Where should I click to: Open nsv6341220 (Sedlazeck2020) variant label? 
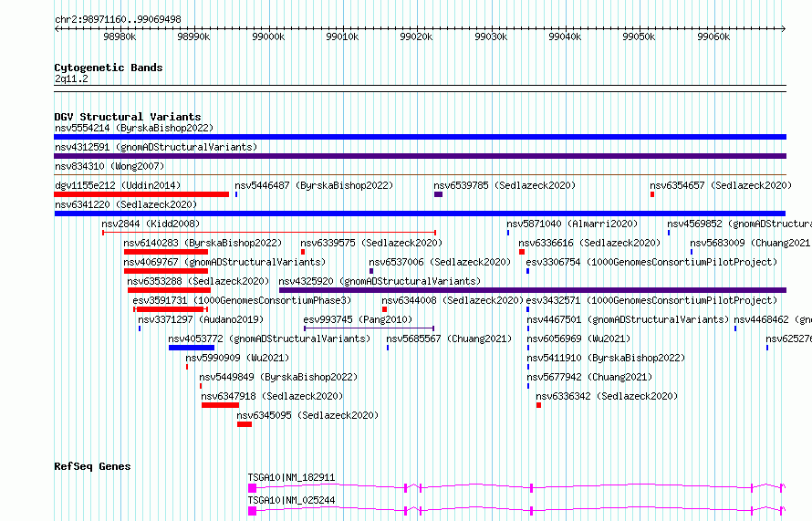126,204
